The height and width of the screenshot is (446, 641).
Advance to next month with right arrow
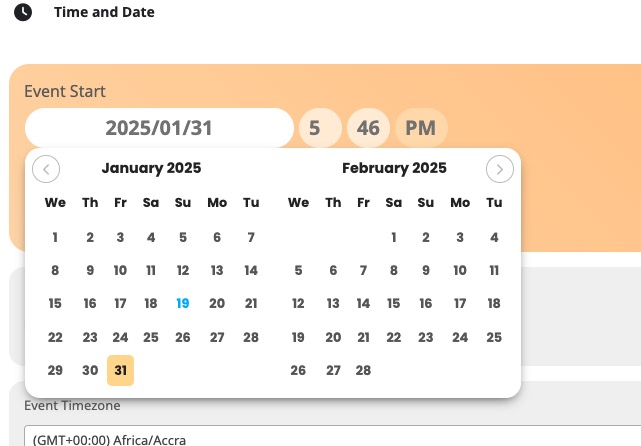(500, 169)
